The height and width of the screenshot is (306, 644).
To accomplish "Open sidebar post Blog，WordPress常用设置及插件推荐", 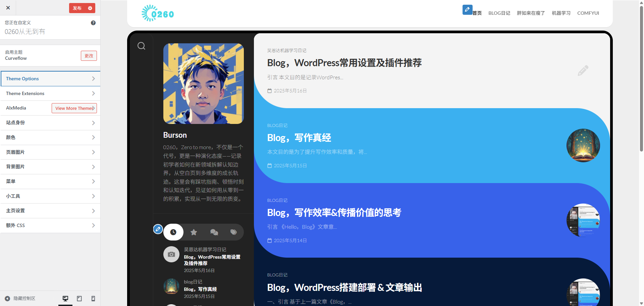I will click(212, 260).
